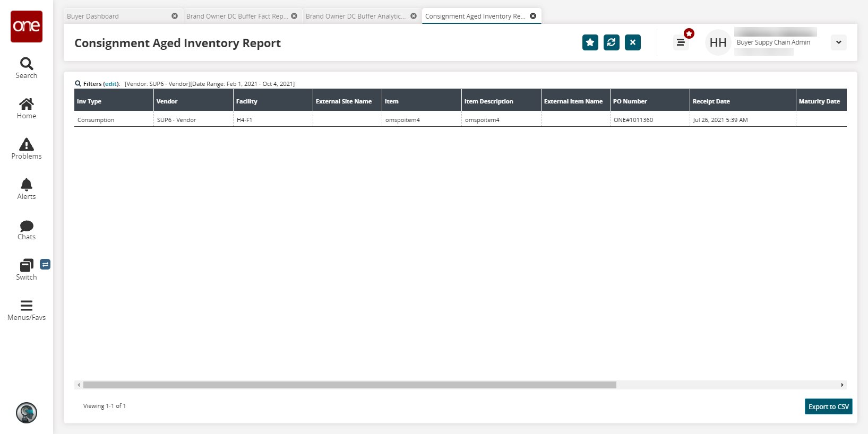Expand the user profile dropdown arrow
The height and width of the screenshot is (434, 868).
pyautogui.click(x=838, y=42)
